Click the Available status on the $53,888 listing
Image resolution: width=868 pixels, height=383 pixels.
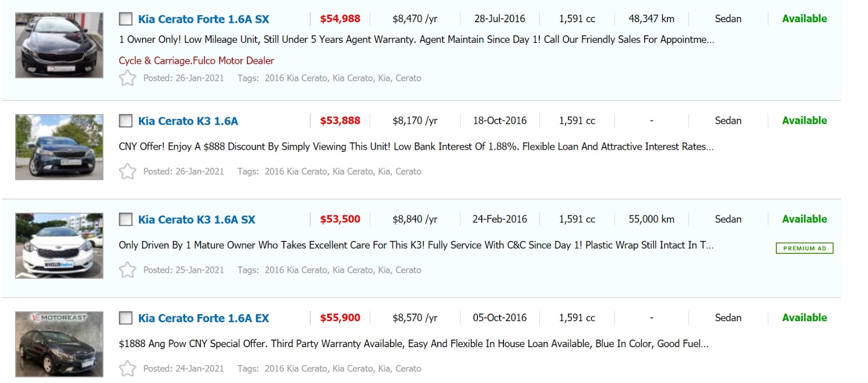[804, 120]
